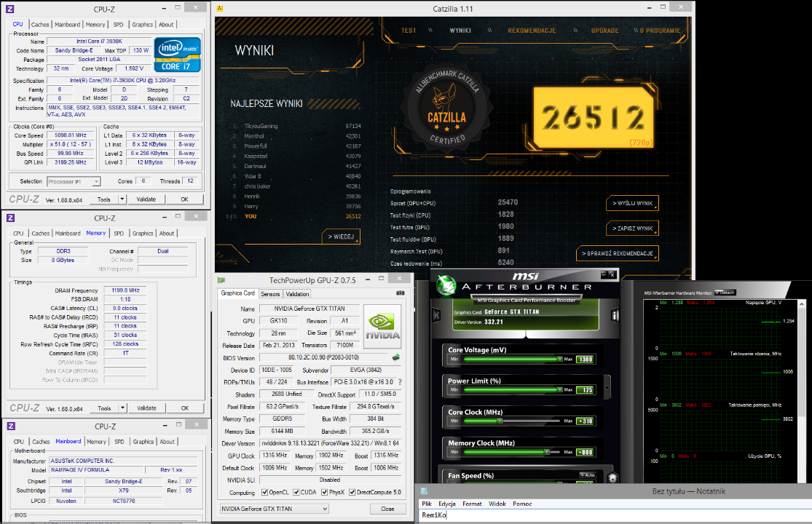Open the Validation tab in GPU-Z
Screen dimensions: 812x524
[297, 294]
